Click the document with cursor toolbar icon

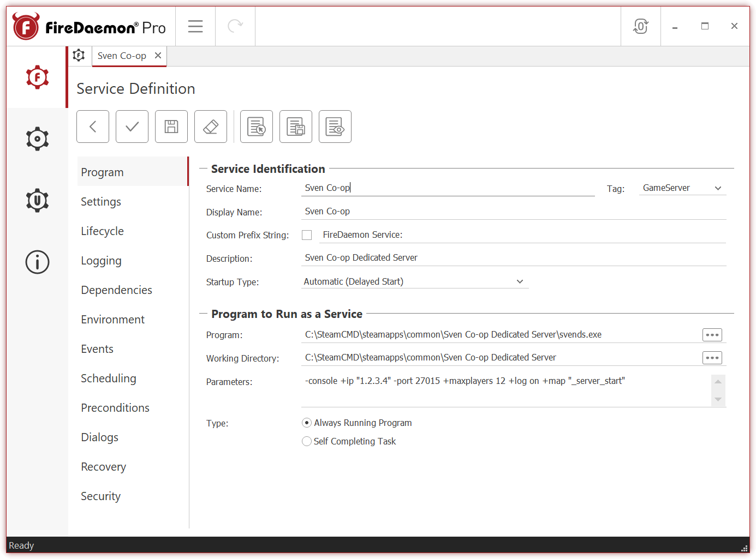pyautogui.click(x=257, y=127)
